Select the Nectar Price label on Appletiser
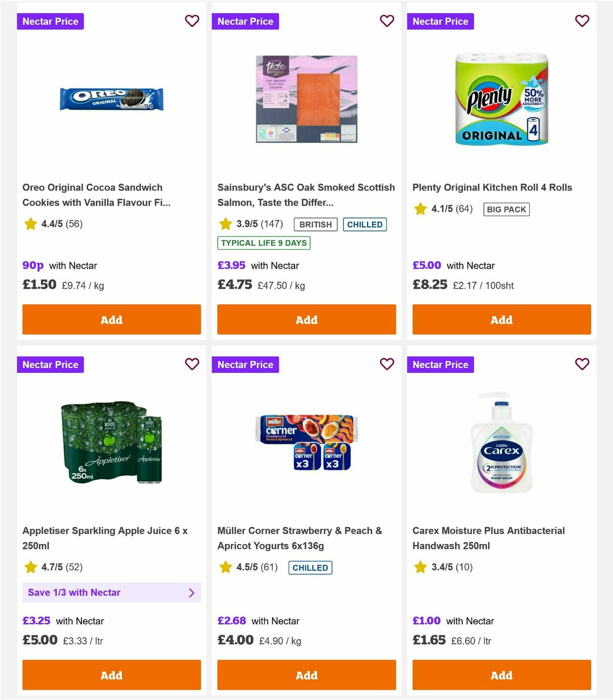613x700 pixels. click(x=50, y=364)
